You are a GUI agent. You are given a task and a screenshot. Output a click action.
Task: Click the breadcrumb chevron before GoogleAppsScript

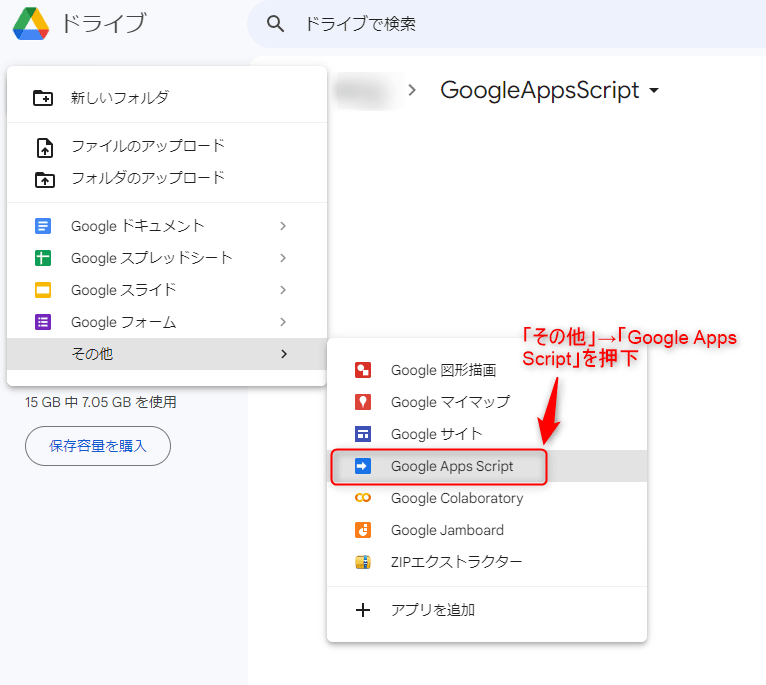click(412, 90)
